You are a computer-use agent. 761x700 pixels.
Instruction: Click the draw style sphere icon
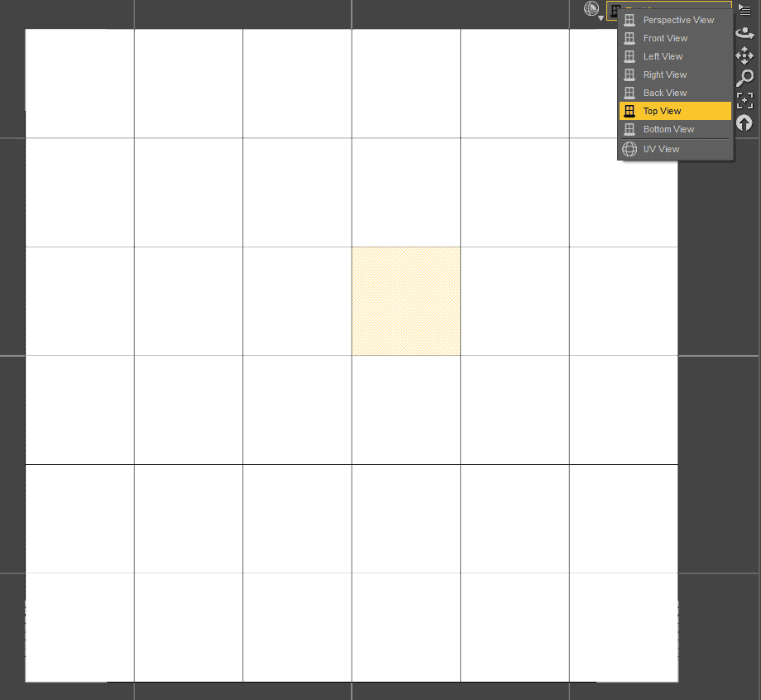tap(590, 8)
